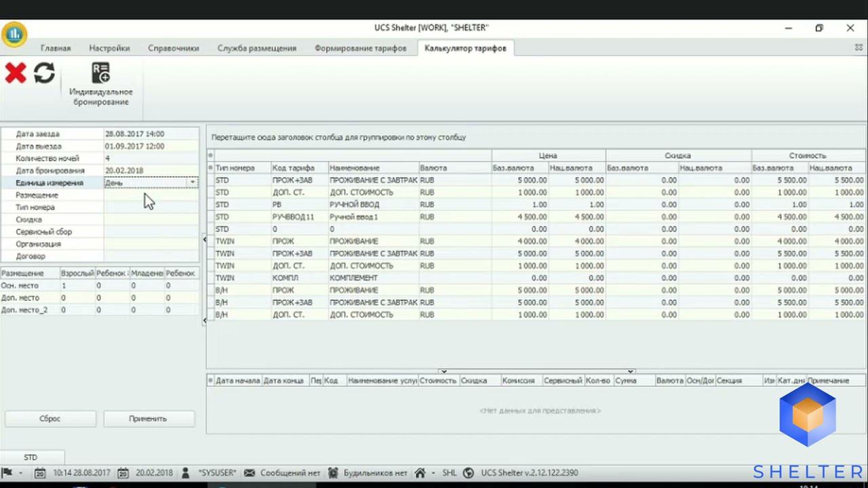Click the user icon beside SYSUSER
Image resolution: width=868 pixels, height=488 pixels.
pos(186,472)
